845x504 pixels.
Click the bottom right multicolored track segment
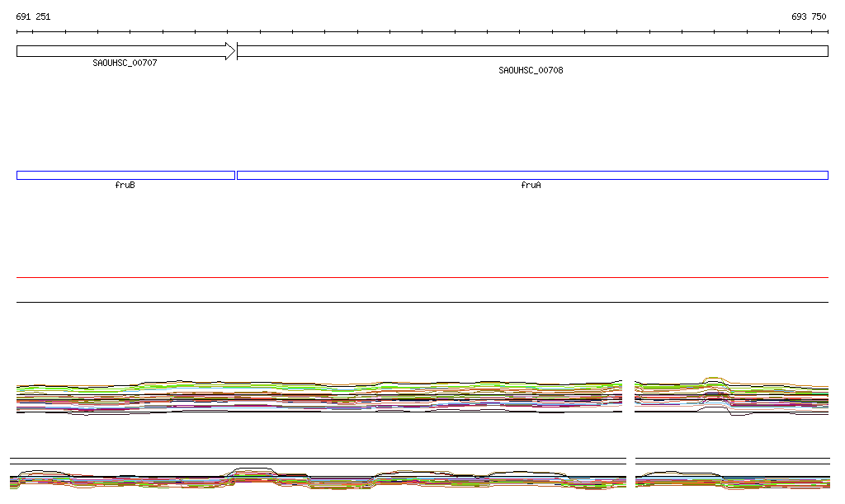click(x=732, y=480)
